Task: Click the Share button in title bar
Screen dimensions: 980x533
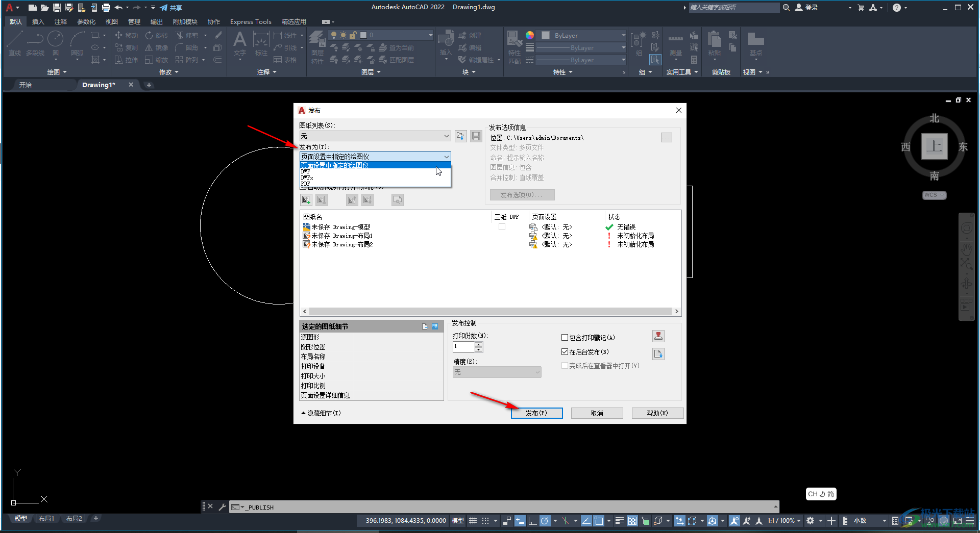Action: click(171, 8)
